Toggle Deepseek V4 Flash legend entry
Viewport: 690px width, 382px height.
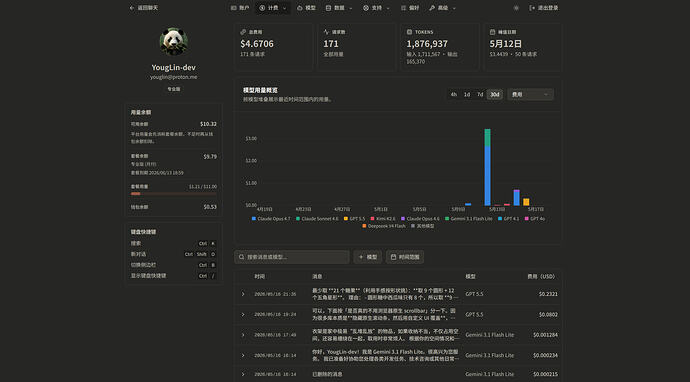(384, 226)
